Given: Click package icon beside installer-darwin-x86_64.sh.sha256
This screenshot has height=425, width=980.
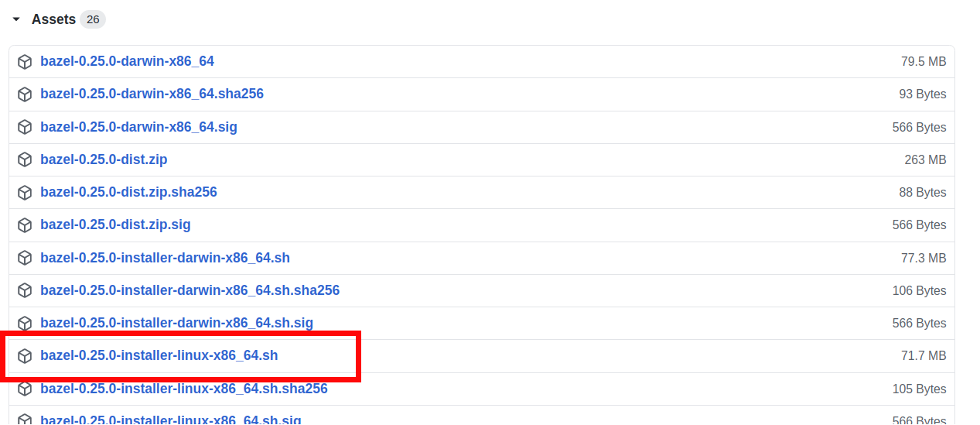Looking at the screenshot, I should pyautogui.click(x=25, y=290).
